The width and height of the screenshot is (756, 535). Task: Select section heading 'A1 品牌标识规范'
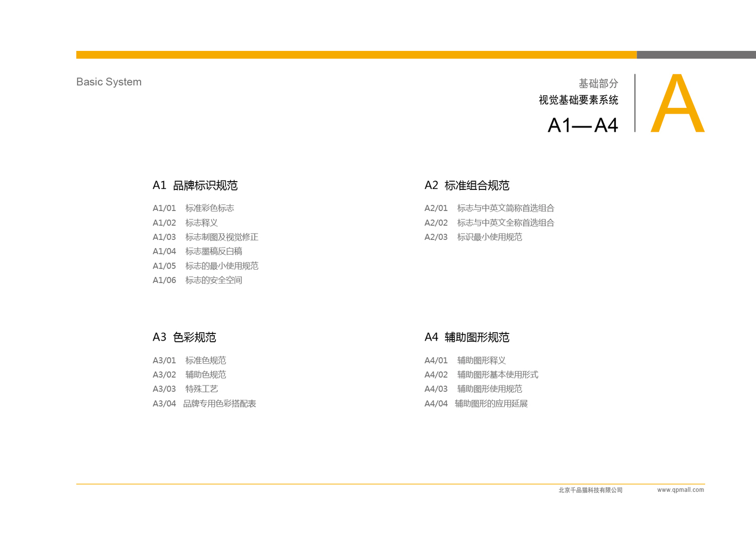(x=195, y=186)
